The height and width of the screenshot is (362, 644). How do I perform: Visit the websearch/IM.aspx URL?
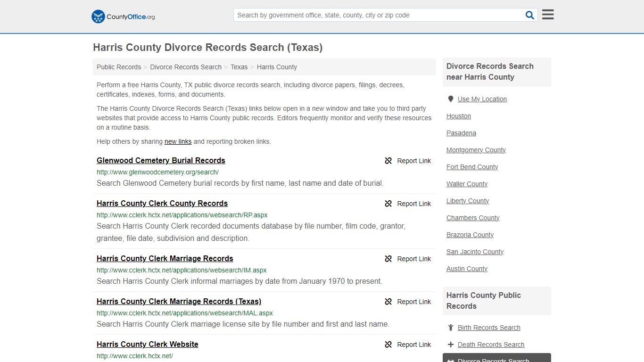182,270
